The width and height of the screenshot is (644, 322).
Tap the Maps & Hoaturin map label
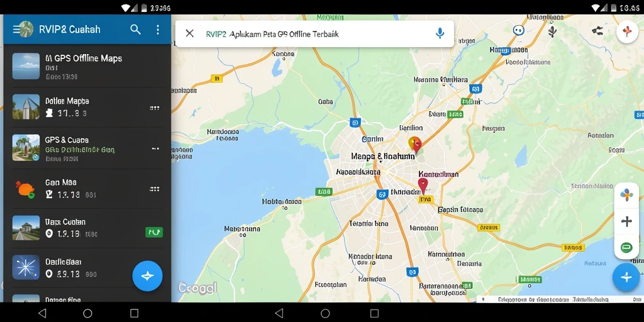383,157
